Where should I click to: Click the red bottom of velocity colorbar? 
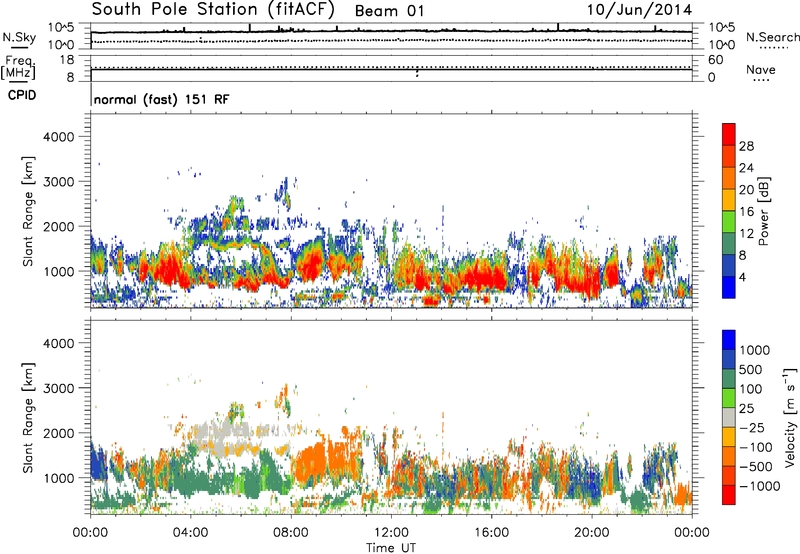click(729, 495)
